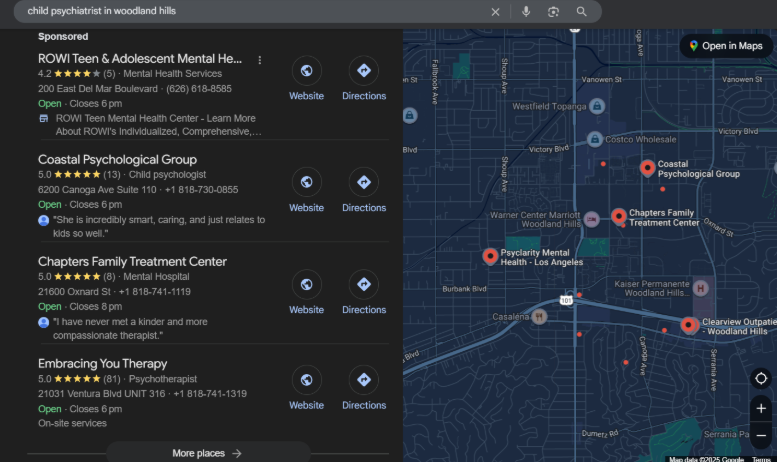This screenshot has height=462, width=777.
Task: Get Directions icon for Embracing You Therapy
Action: pyautogui.click(x=364, y=380)
